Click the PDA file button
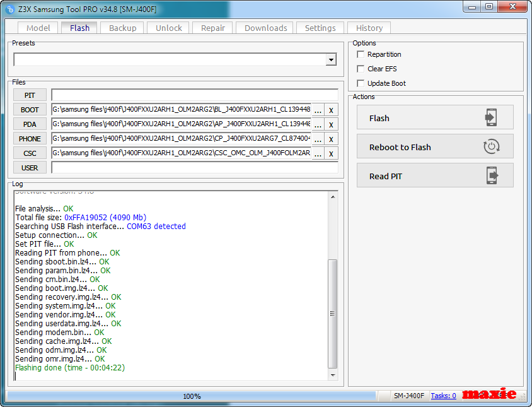This screenshot has width=532, height=407. pyautogui.click(x=30, y=124)
